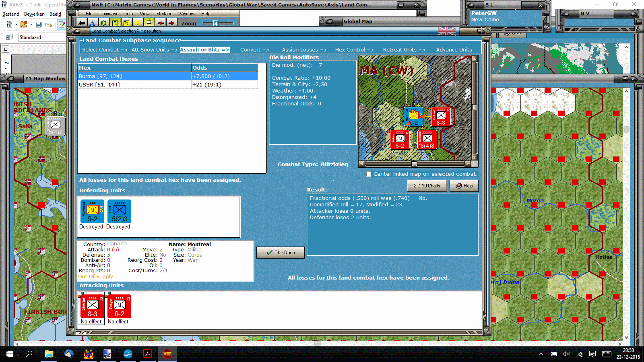This screenshot has height=362, width=644.
Task: Click the OpenOffice send by email icon
Action: point(49,25)
